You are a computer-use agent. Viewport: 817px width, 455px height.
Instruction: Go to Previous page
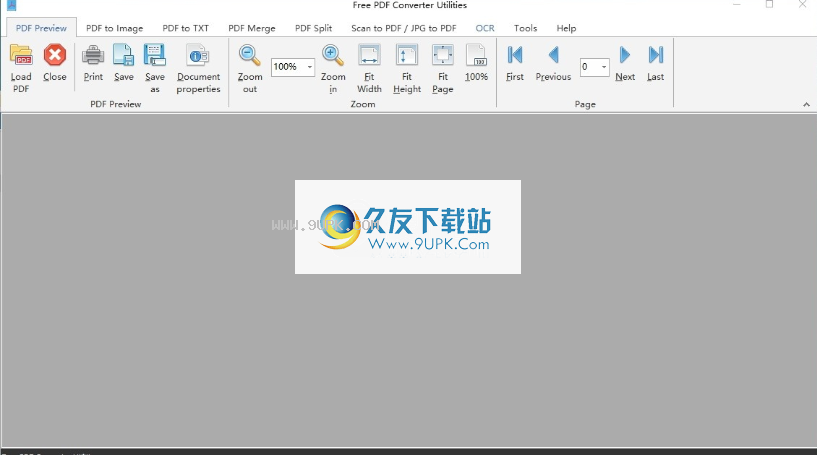[553, 55]
